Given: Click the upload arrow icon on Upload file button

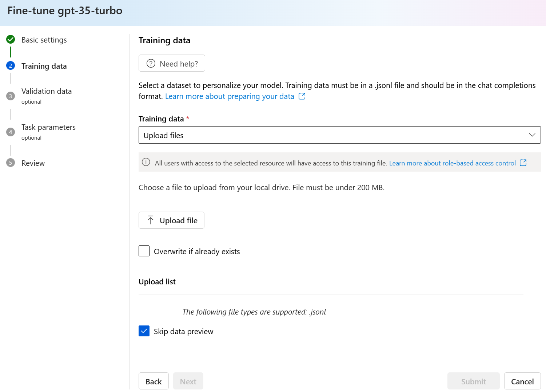Looking at the screenshot, I should [x=150, y=220].
